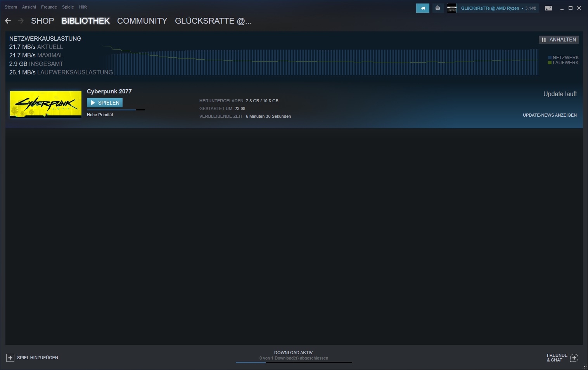
Task: Open the Spiele menu
Action: pyautogui.click(x=68, y=7)
